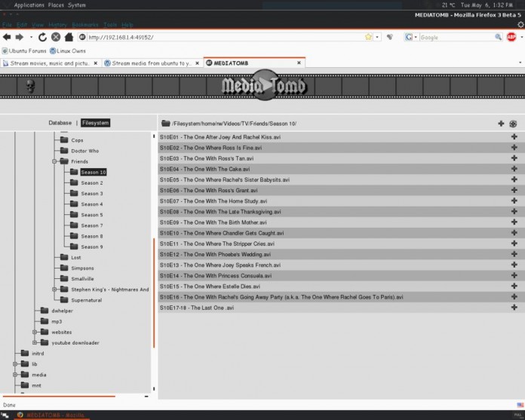Add S10E02 The One Where Ross Is Fine

(514, 147)
